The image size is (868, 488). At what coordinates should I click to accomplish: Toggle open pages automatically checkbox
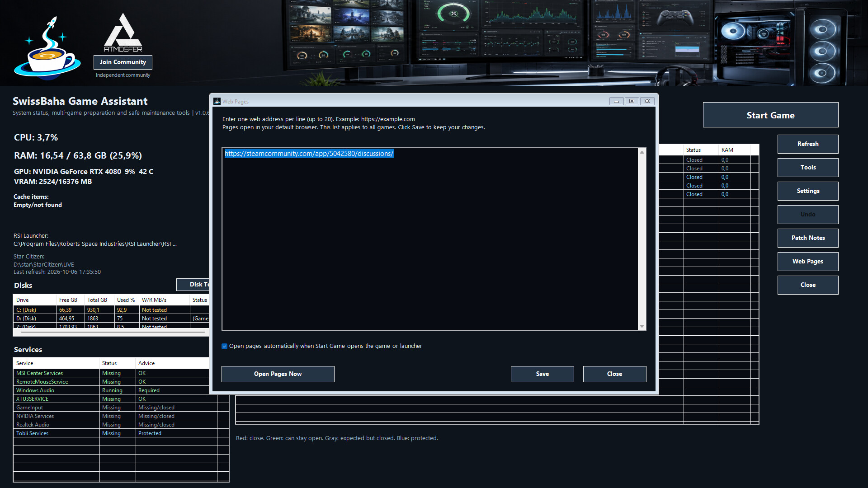(225, 346)
